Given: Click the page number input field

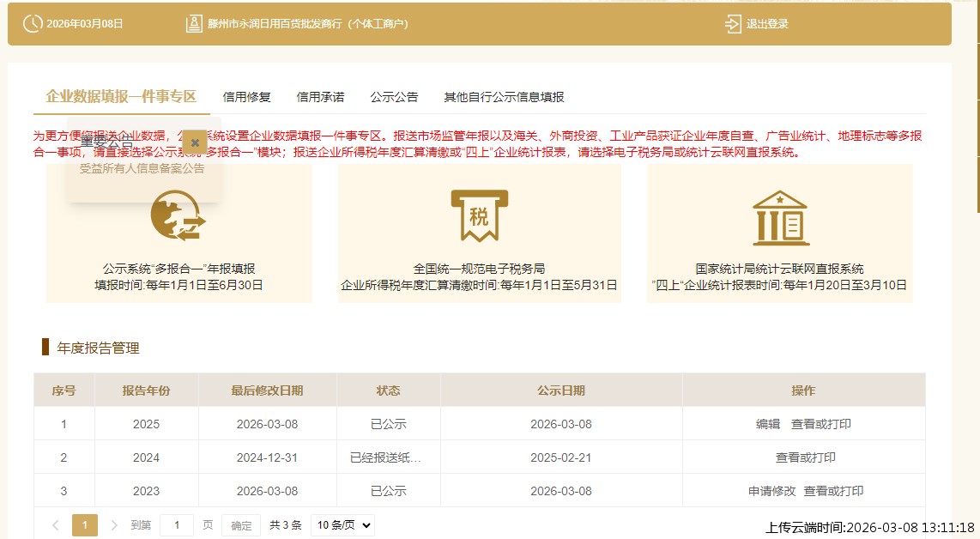Looking at the screenshot, I should (177, 524).
